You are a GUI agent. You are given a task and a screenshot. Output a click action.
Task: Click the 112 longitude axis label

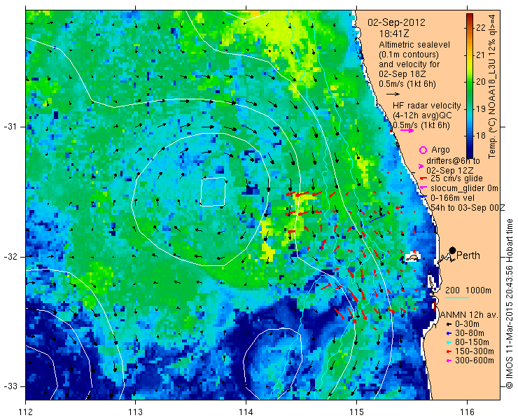click(26, 412)
